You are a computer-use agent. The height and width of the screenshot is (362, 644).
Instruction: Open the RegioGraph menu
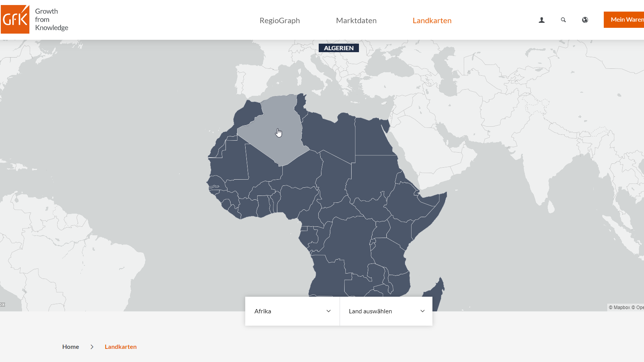tap(280, 20)
